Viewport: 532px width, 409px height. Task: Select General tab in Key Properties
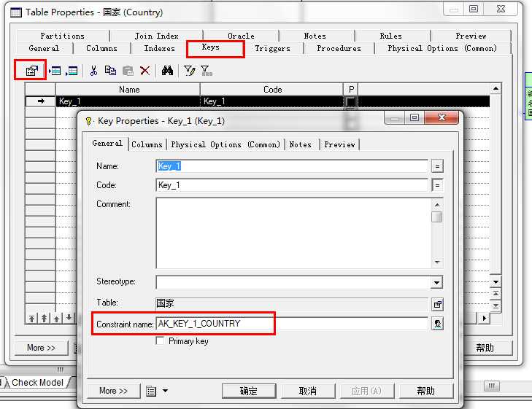(107, 144)
